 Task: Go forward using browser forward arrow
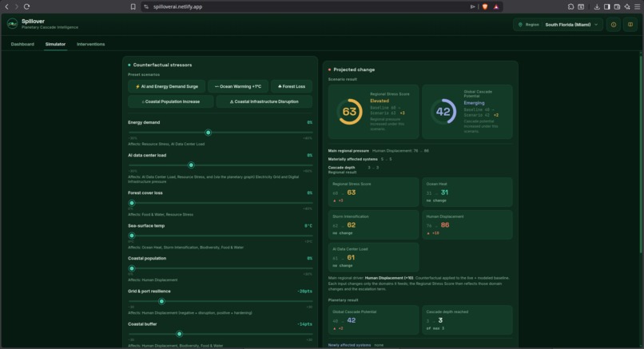[x=17, y=6]
